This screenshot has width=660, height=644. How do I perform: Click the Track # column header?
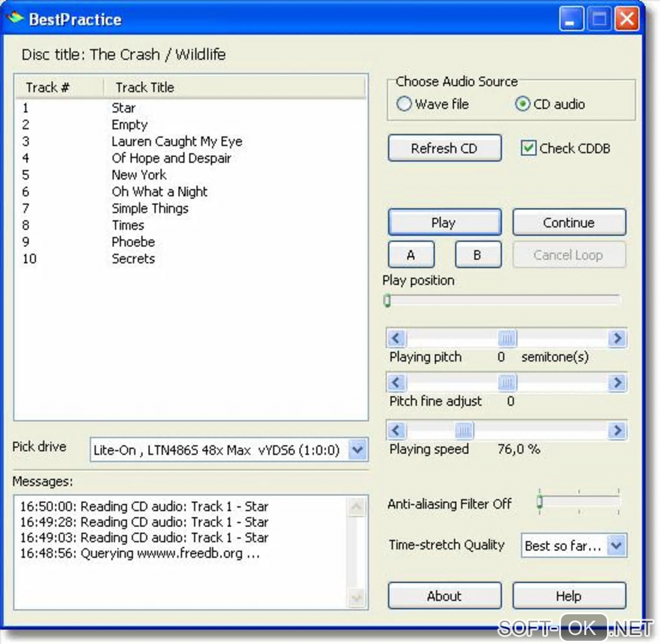[x=59, y=87]
